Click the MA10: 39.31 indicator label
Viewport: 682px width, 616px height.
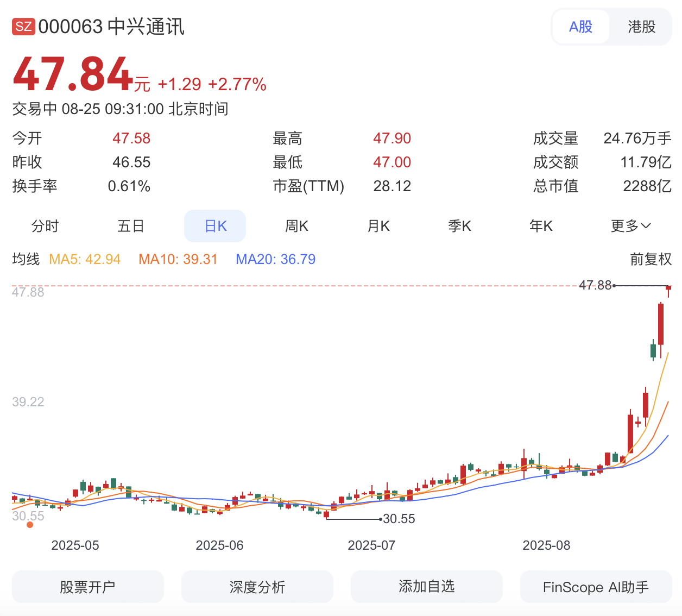(x=178, y=259)
